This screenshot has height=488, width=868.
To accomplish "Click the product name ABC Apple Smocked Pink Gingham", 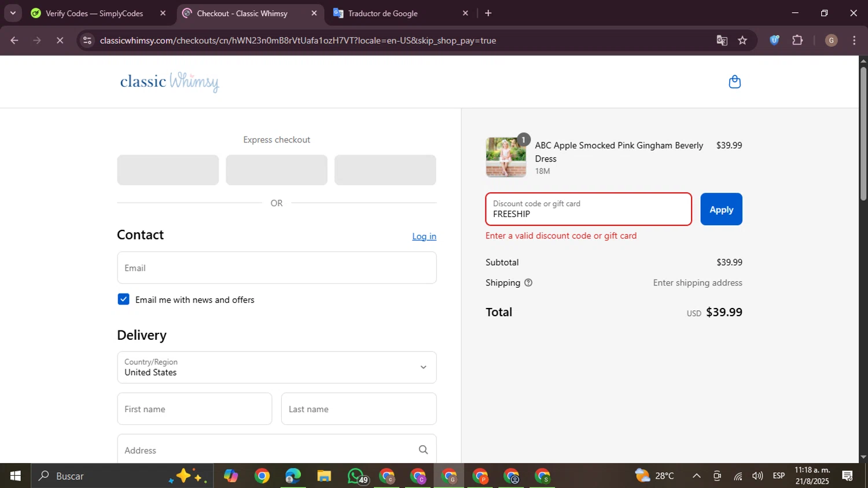I will click(619, 152).
